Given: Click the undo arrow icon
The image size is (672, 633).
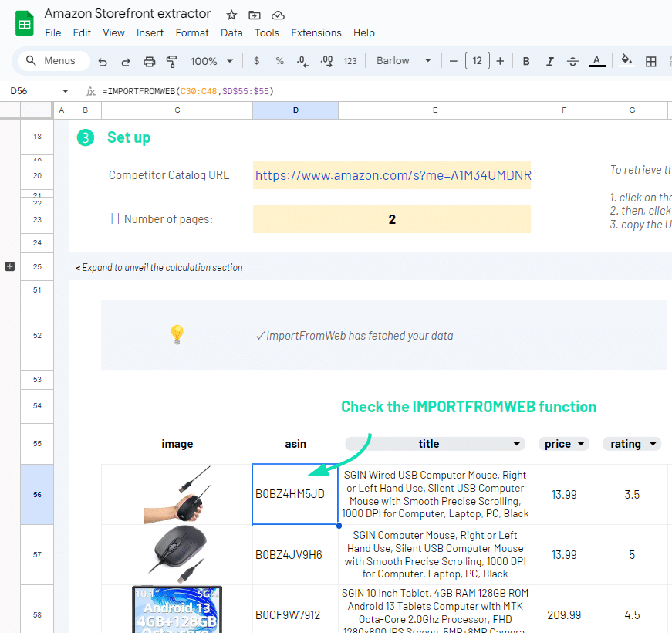Looking at the screenshot, I should tap(103, 61).
